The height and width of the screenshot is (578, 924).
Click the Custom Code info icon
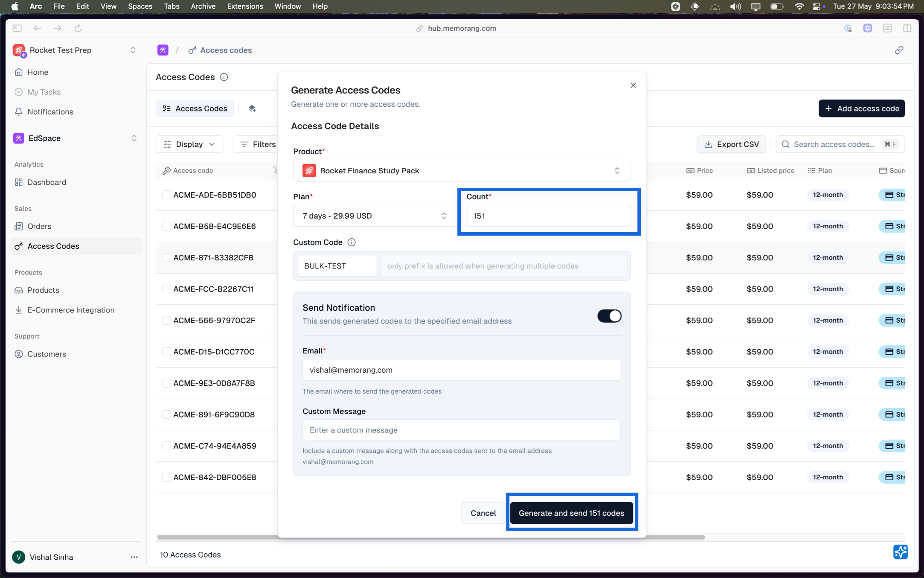coord(352,242)
